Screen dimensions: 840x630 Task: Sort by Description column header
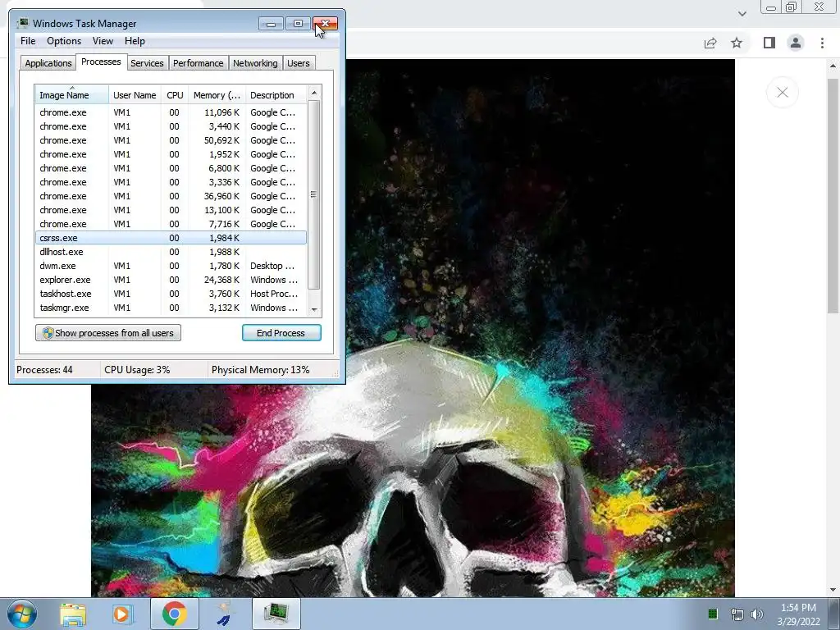276,95
